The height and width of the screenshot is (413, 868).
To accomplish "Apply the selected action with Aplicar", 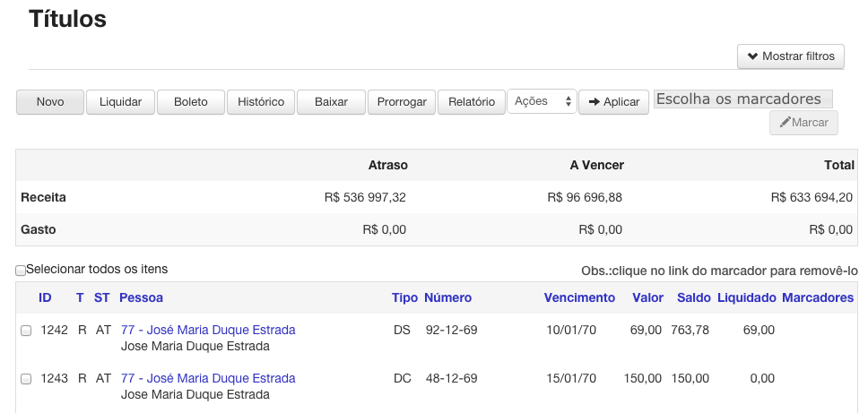I will [x=613, y=102].
